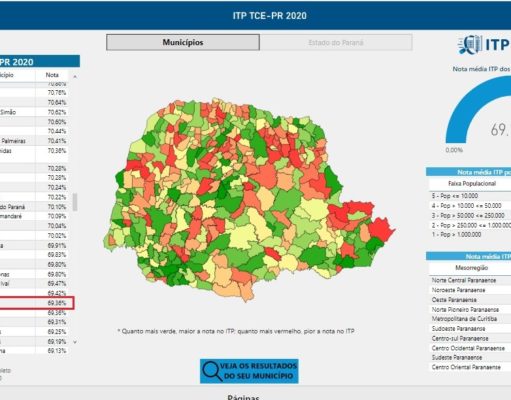Select '2 - Pop > 250.000 <= 1.000.000' row
The width and height of the screenshot is (511, 400).
(x=470, y=225)
